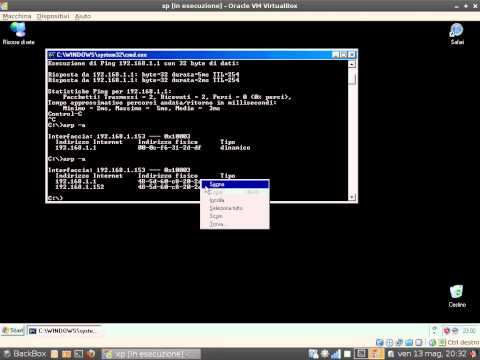The height and width of the screenshot is (360, 480).
Task: Click the Ctrl destro host key indicator
Action: pyautogui.click(x=463, y=342)
